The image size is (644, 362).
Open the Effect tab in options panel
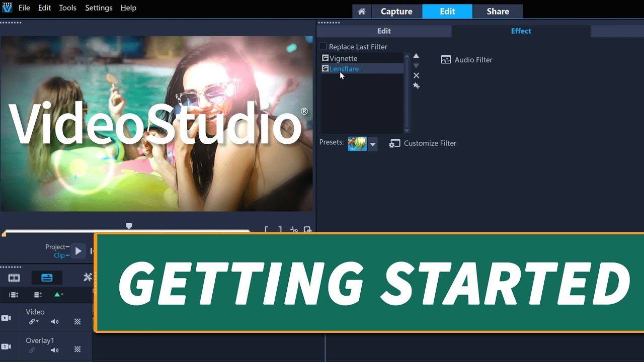[521, 31]
